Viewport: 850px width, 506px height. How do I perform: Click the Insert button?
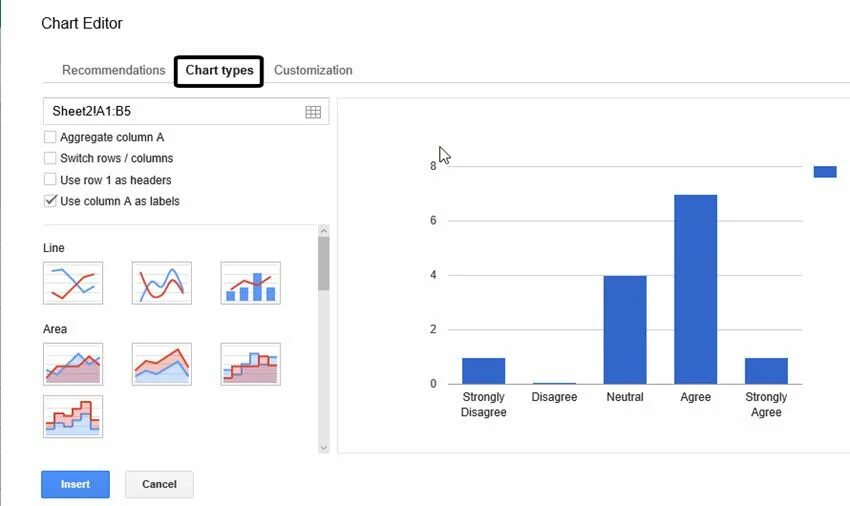point(75,484)
